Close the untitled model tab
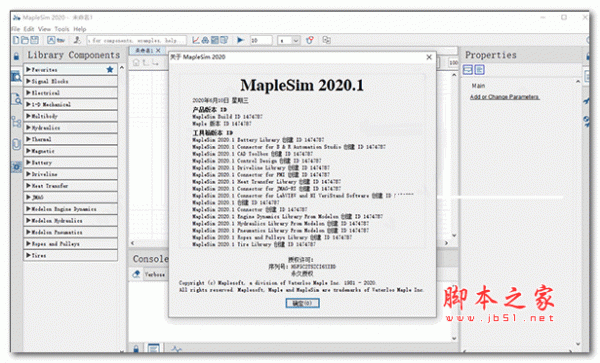The image size is (600, 363). point(158,50)
